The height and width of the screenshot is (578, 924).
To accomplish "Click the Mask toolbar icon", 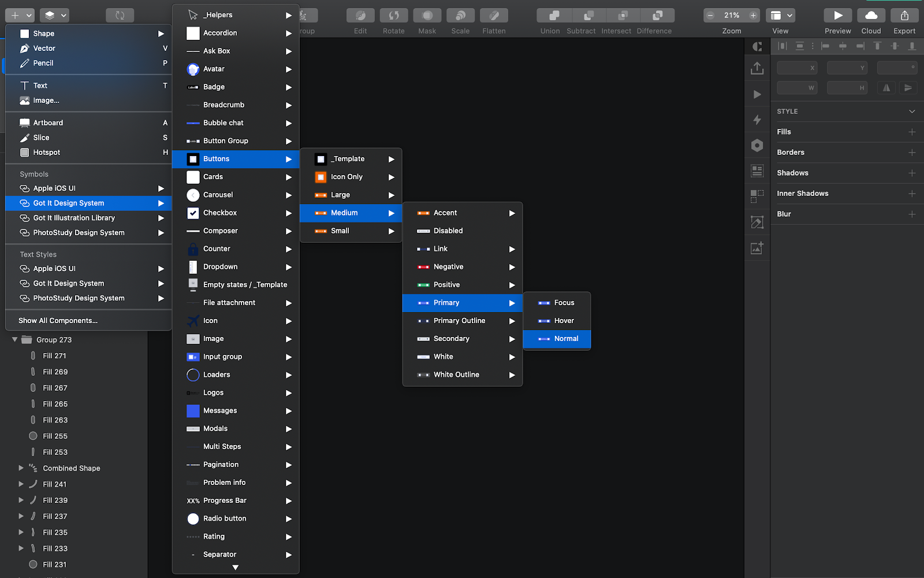I will tap(427, 16).
